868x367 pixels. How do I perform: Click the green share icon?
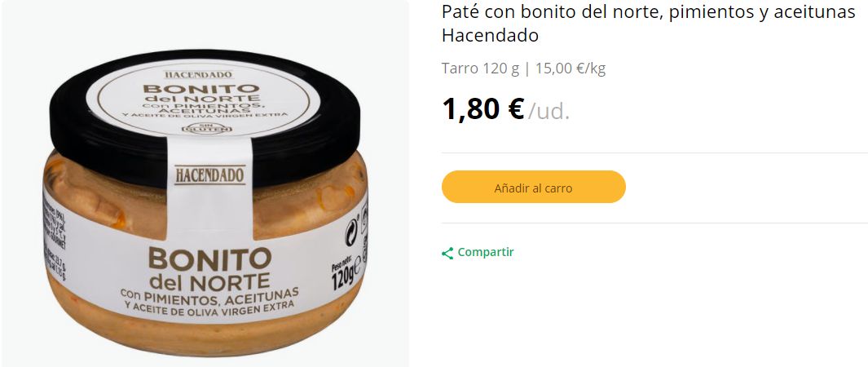[x=447, y=253]
